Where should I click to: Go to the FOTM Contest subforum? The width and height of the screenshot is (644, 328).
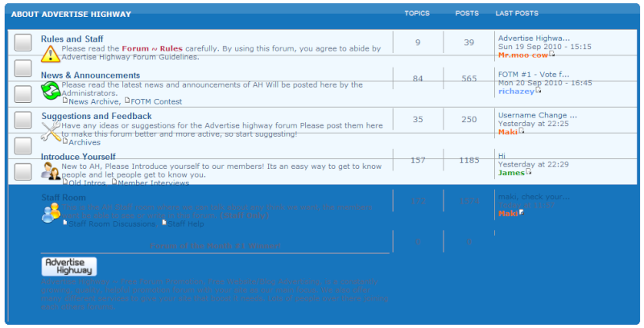156,101
